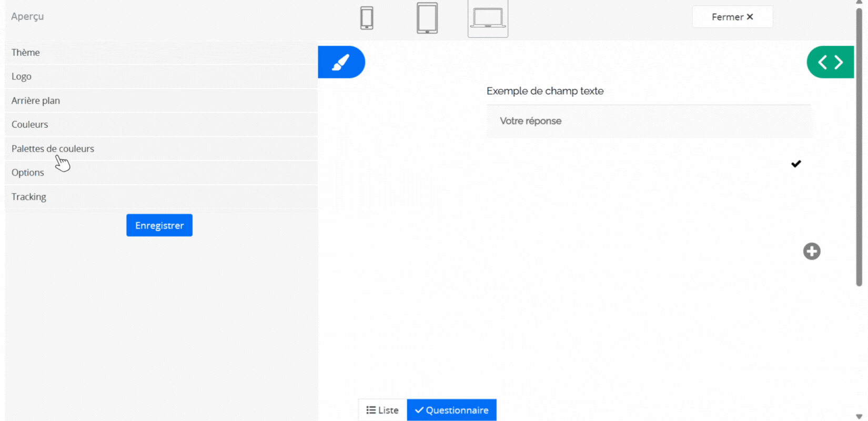868x421 pixels.
Task: Click the Enregistrer button
Action: point(159,225)
